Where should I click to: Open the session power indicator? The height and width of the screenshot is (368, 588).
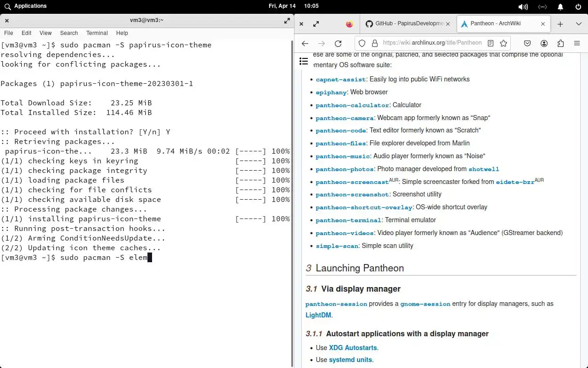click(578, 6)
